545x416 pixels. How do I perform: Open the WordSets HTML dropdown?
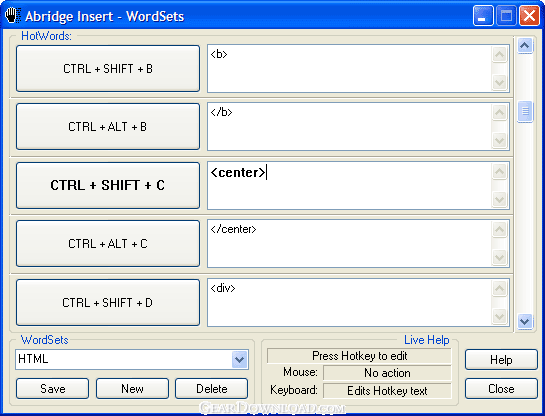(x=239, y=359)
